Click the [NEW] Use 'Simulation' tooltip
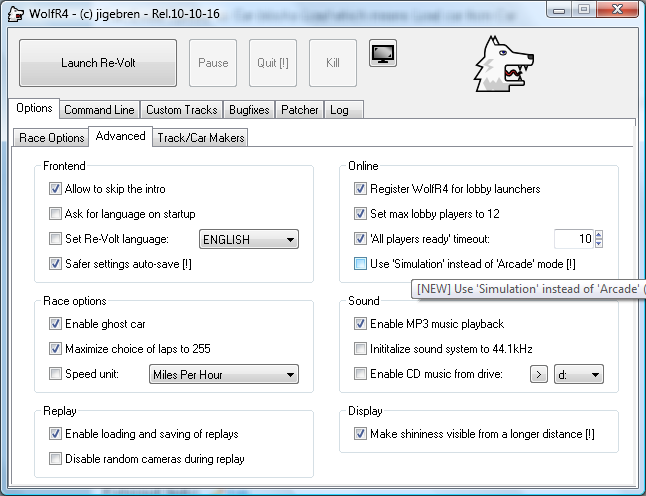The width and height of the screenshot is (646, 496). pos(529,289)
